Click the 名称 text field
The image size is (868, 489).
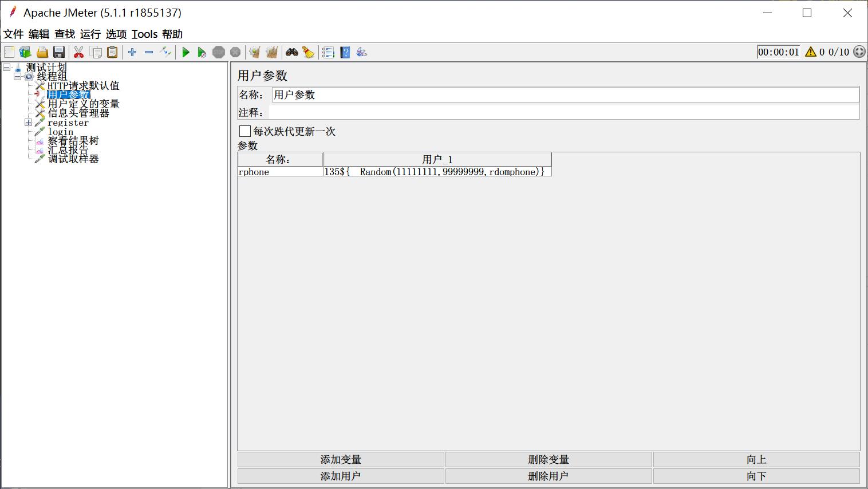pyautogui.click(x=565, y=95)
